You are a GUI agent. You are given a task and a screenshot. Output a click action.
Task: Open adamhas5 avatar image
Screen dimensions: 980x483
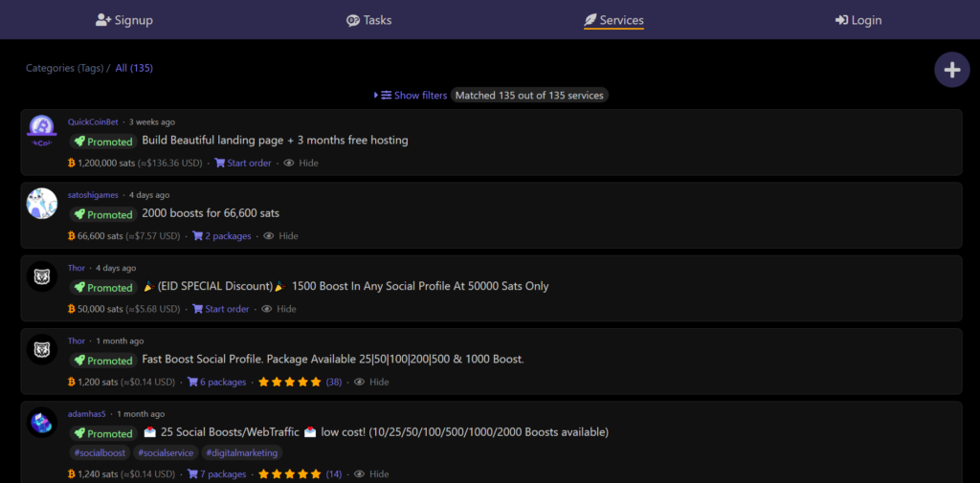pos(42,423)
